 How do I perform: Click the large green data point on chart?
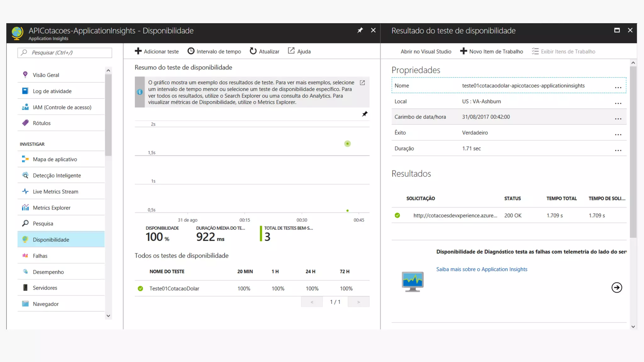[x=347, y=144]
